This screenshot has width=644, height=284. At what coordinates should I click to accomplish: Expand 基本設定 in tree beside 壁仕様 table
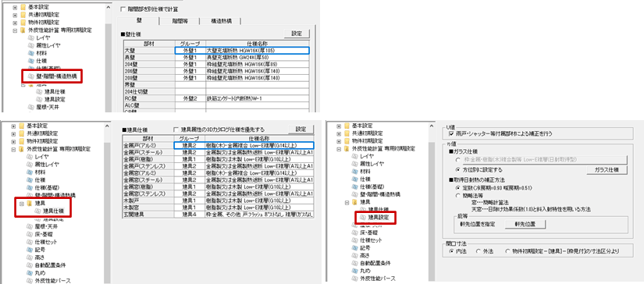pyautogui.click(x=15, y=7)
